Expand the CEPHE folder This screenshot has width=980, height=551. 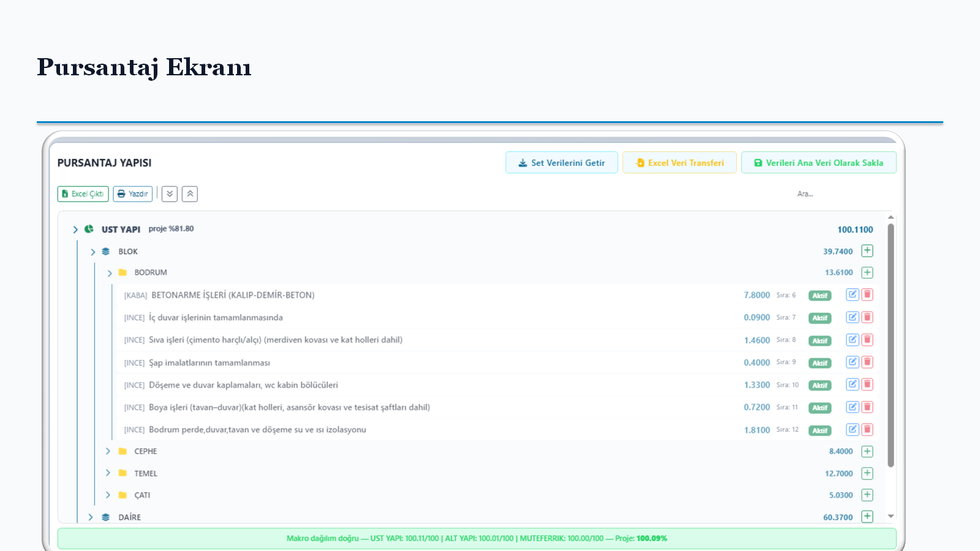click(108, 451)
